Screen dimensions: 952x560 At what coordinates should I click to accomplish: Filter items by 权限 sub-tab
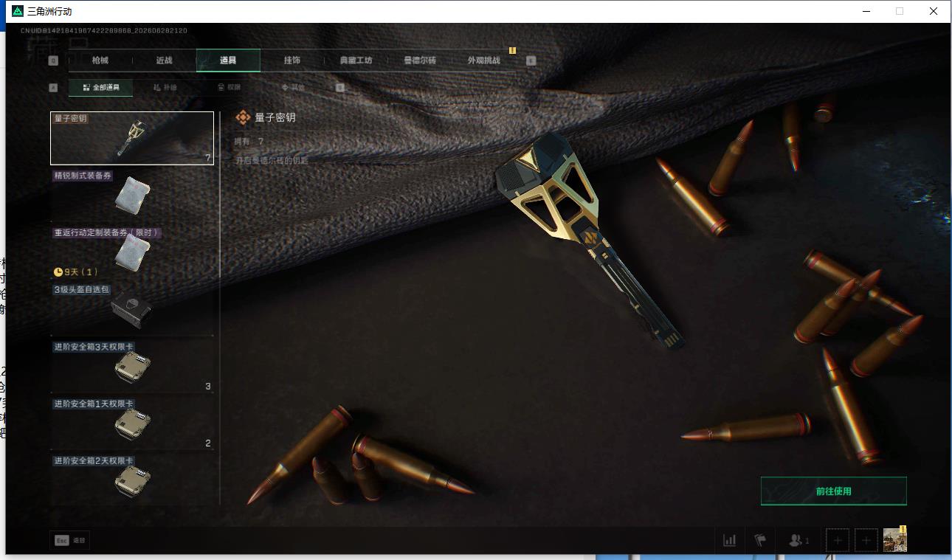click(229, 87)
